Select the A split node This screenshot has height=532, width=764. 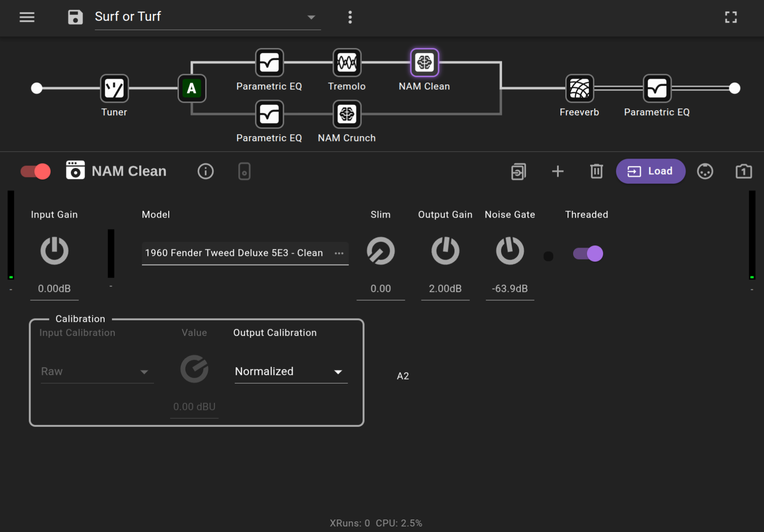pos(192,88)
